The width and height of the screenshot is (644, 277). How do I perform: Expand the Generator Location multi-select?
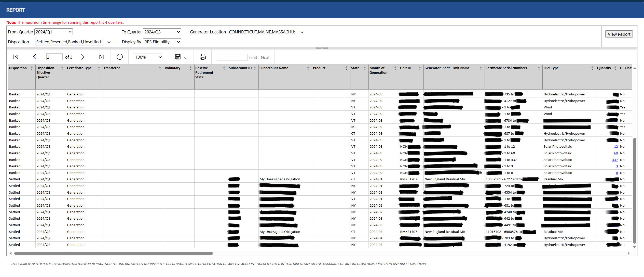click(302, 32)
